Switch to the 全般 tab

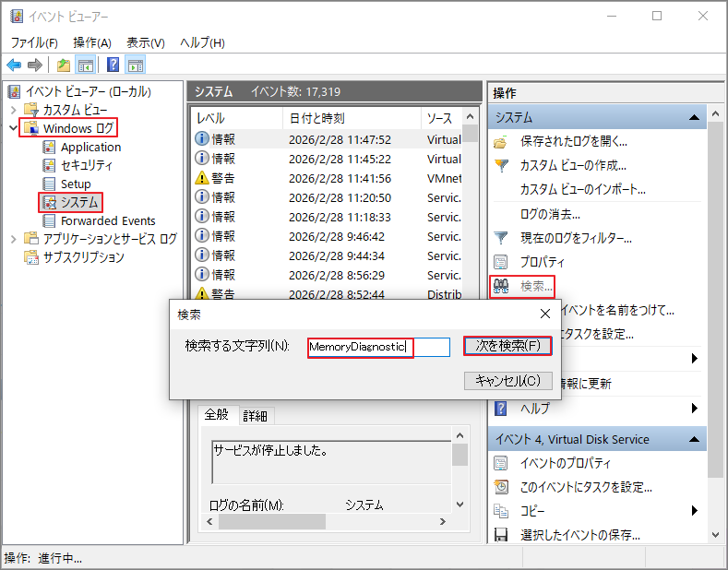pyautogui.click(x=216, y=414)
